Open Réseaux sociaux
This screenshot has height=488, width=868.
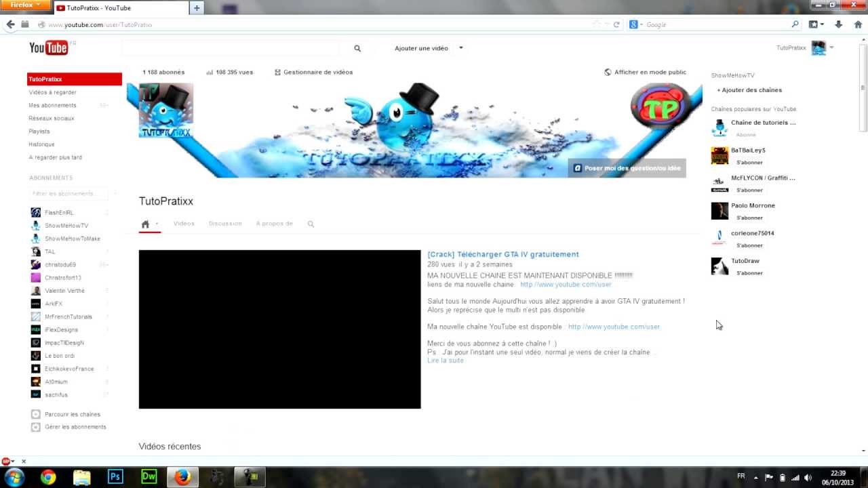point(52,118)
